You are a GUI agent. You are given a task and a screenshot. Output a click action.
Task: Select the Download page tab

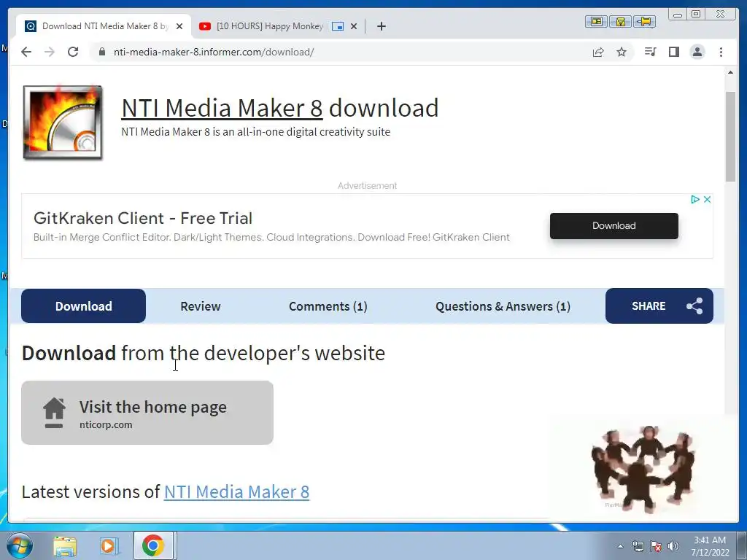tap(83, 306)
